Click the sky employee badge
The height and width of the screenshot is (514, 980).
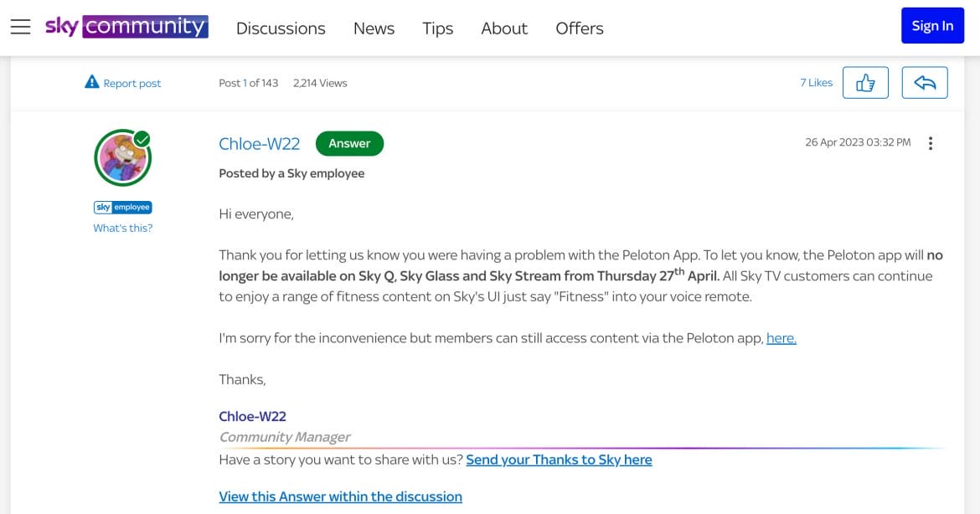[x=122, y=208]
